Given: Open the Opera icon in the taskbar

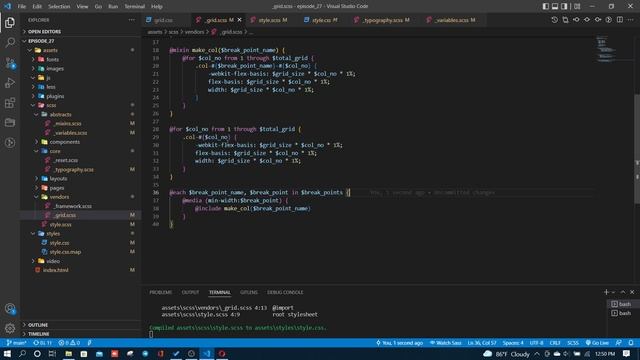Looking at the screenshot, I should click(222, 353).
